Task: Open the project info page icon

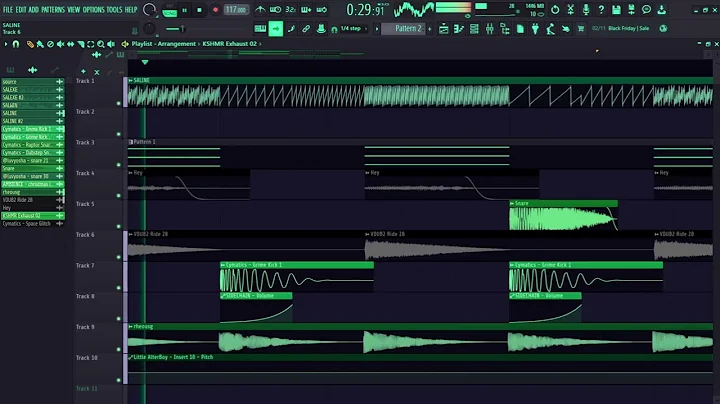Action: [x=520, y=29]
